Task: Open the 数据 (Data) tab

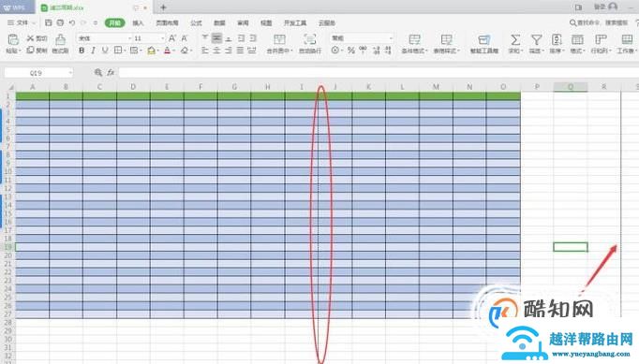Action: click(219, 22)
